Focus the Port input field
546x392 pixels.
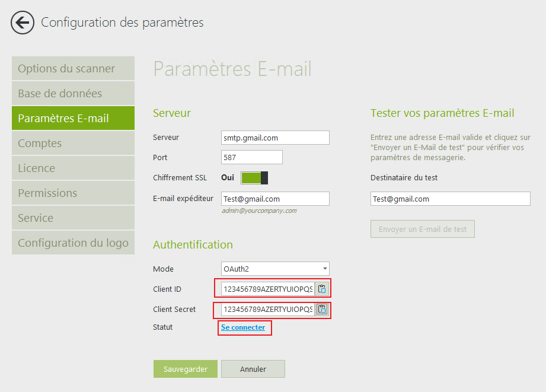click(251, 158)
